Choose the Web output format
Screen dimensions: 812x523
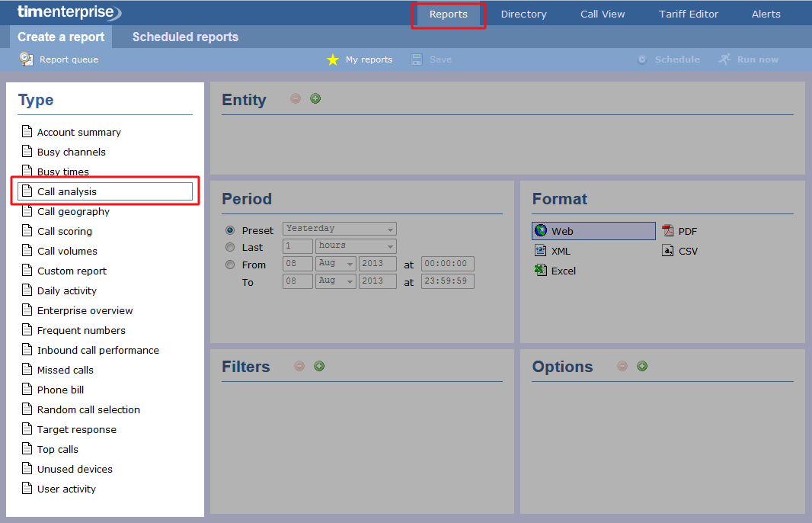click(x=593, y=230)
